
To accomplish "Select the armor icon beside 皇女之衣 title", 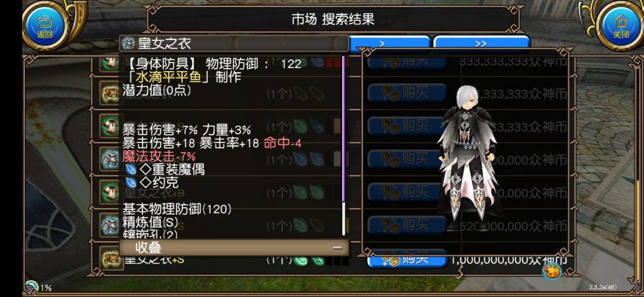I will pyautogui.click(x=129, y=43).
